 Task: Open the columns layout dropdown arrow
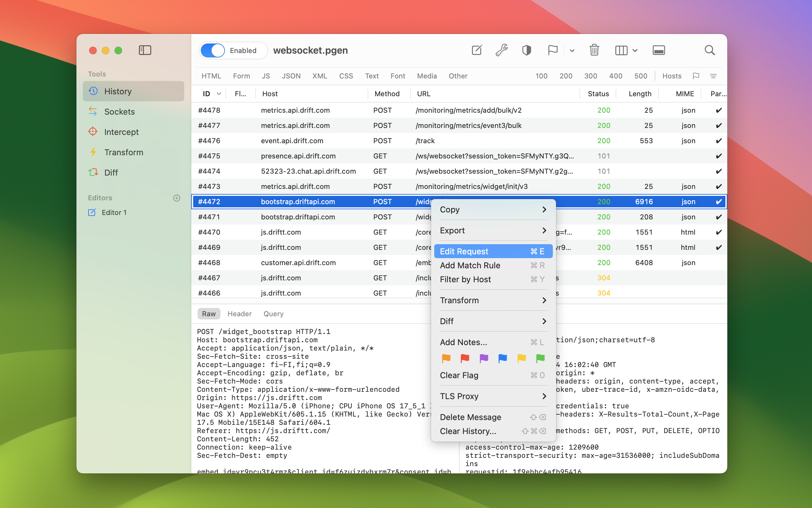[x=635, y=51]
